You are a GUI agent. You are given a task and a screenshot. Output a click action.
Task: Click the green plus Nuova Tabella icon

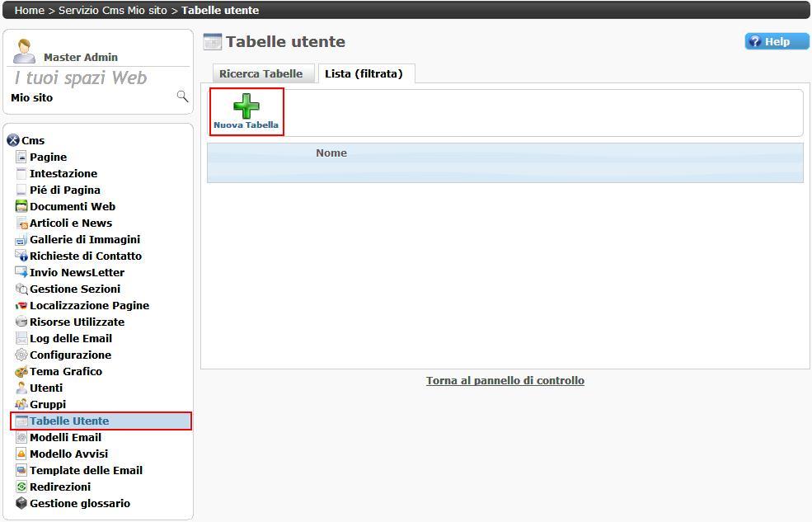pos(246,106)
